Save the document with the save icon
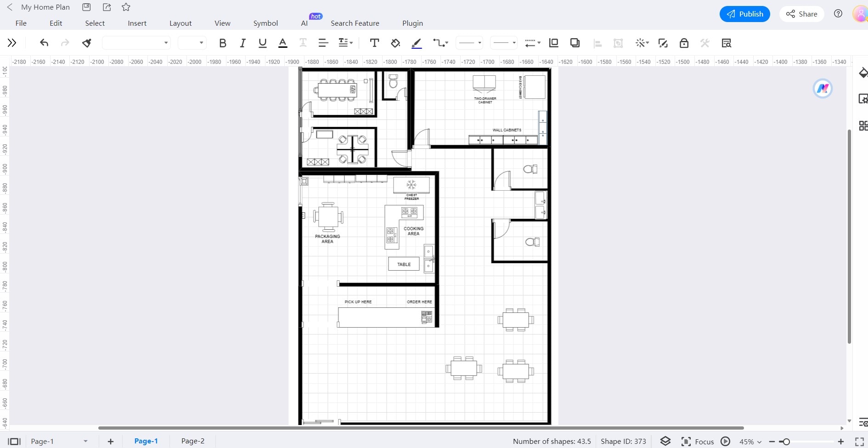The height and width of the screenshot is (448, 868). pos(86,7)
